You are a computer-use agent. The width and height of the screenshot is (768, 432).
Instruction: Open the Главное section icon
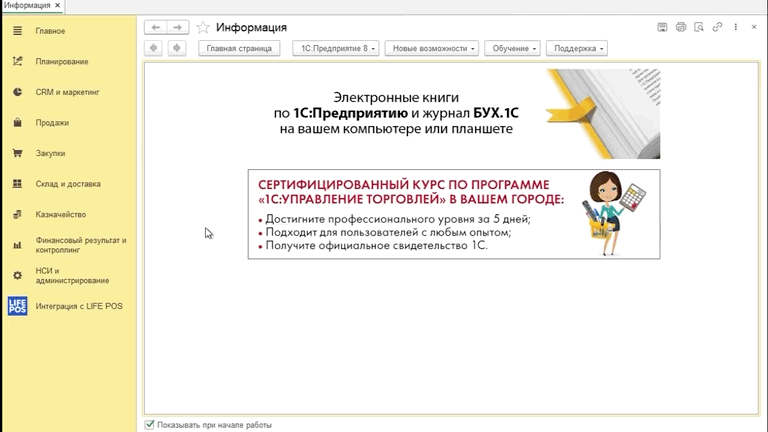17,31
